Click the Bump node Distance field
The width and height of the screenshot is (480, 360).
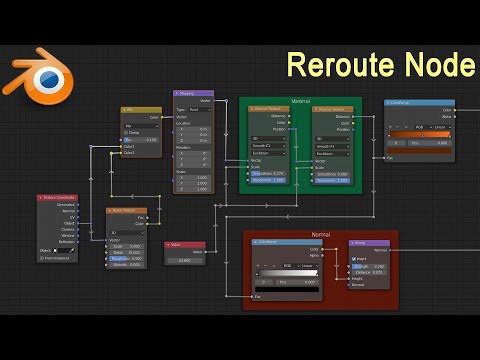tap(369, 272)
